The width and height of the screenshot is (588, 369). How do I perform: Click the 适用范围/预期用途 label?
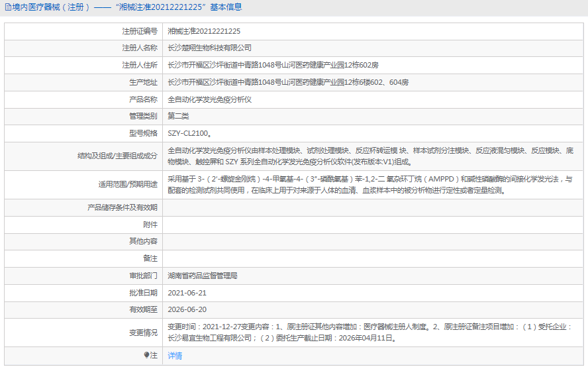(x=128, y=184)
